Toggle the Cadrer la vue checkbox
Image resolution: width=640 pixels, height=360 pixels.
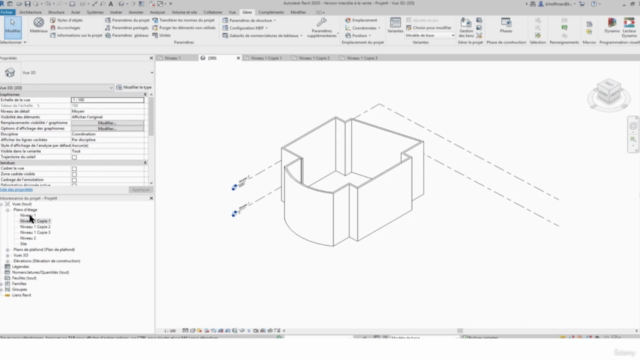click(74, 169)
